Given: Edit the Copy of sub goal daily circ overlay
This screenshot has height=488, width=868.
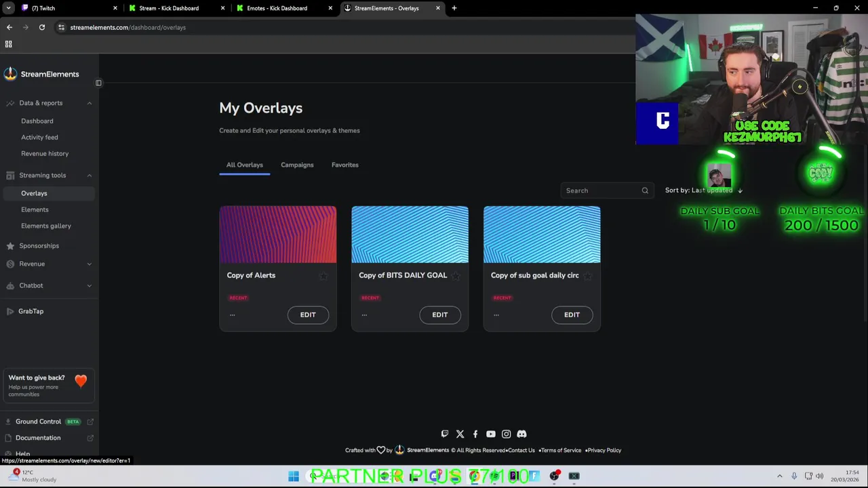Looking at the screenshot, I should (572, 314).
